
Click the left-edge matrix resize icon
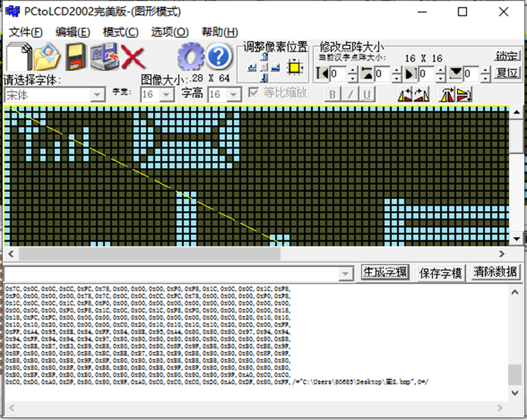pos(323,74)
